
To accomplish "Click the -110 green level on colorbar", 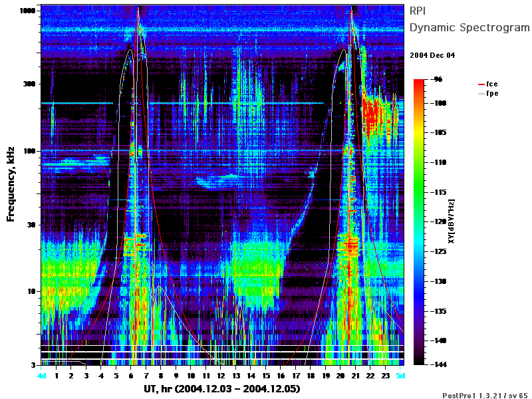I will tap(419, 162).
